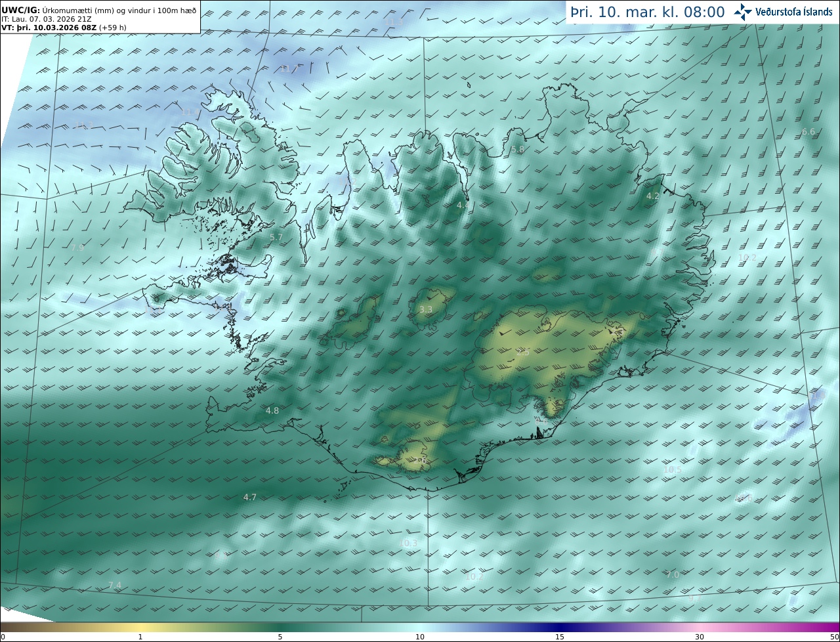This screenshot has height=642, width=840.
Task: Click map value '7.9' west of Iceland
Action: pyautogui.click(x=77, y=248)
